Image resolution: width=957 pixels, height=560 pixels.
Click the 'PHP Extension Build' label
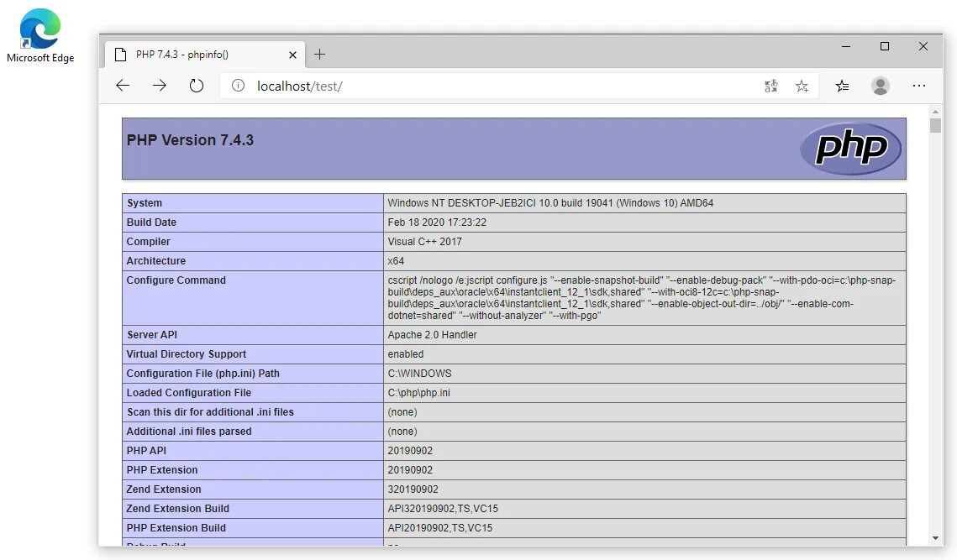pyautogui.click(x=176, y=527)
